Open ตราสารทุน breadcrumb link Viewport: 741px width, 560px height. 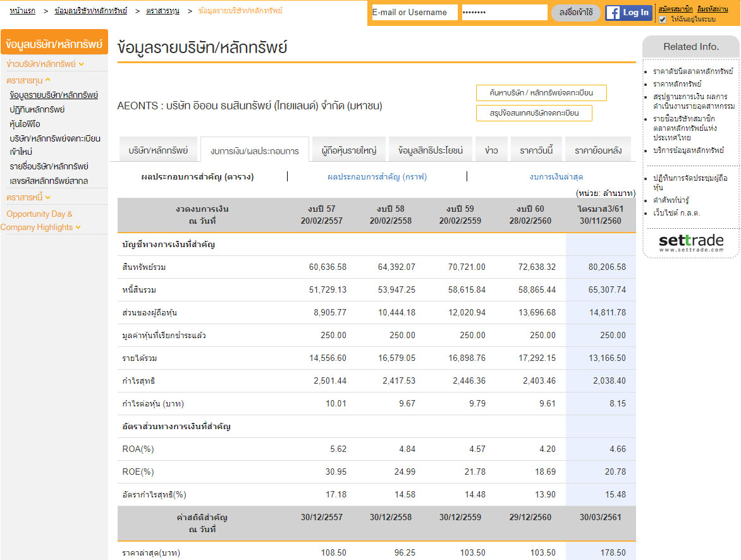tap(162, 10)
